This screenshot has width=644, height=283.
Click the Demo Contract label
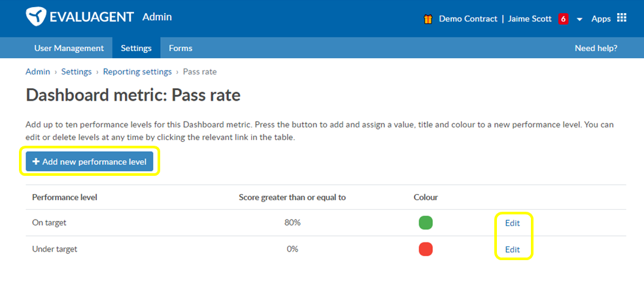[468, 19]
